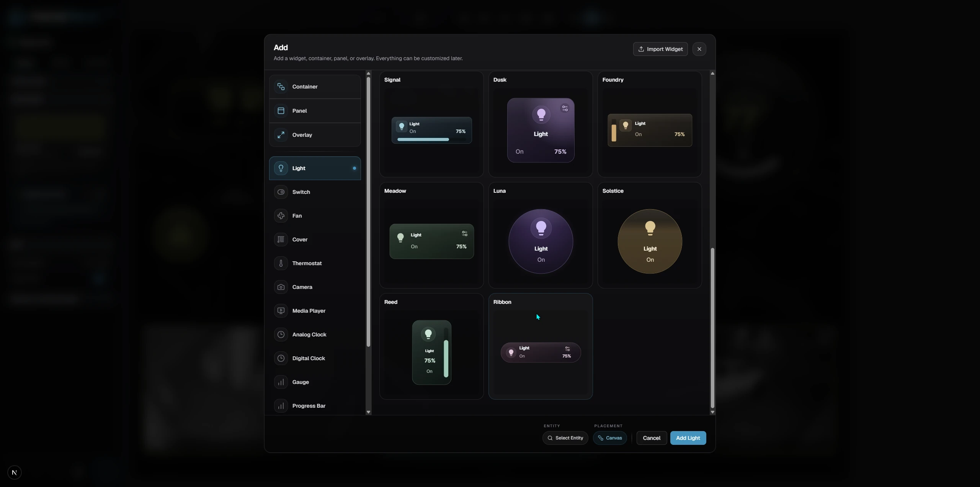980x487 pixels.
Task: Click the Import Widget button
Action: 660,49
